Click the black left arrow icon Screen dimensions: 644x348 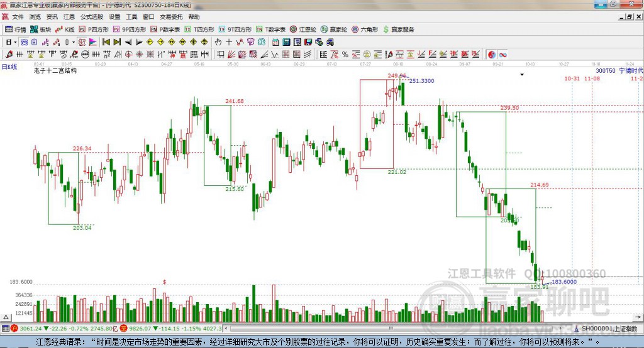pyautogui.click(x=128, y=42)
